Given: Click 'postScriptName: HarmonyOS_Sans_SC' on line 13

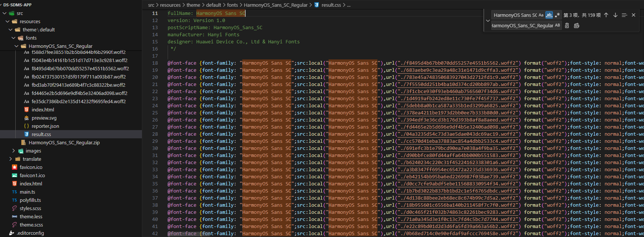Looking at the screenshot, I should click(215, 28).
